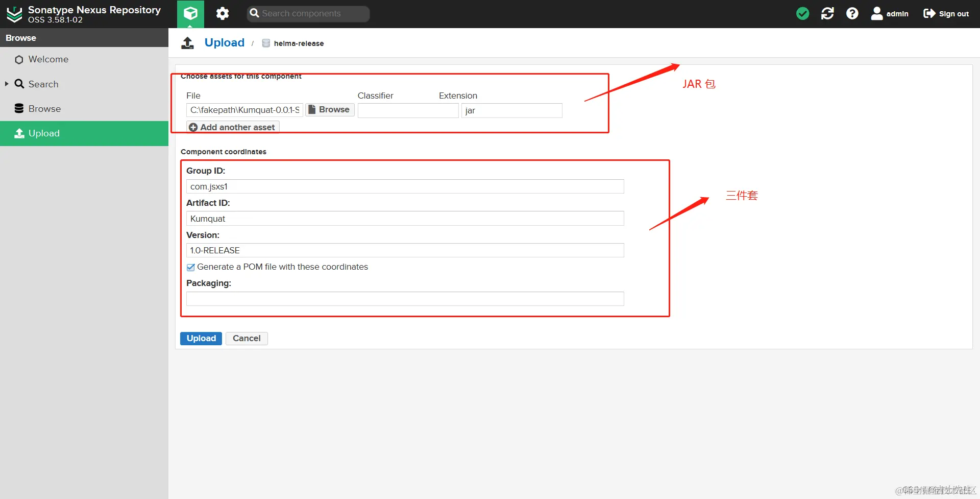
Task: Click the Extension field containing jar
Action: (x=511, y=110)
